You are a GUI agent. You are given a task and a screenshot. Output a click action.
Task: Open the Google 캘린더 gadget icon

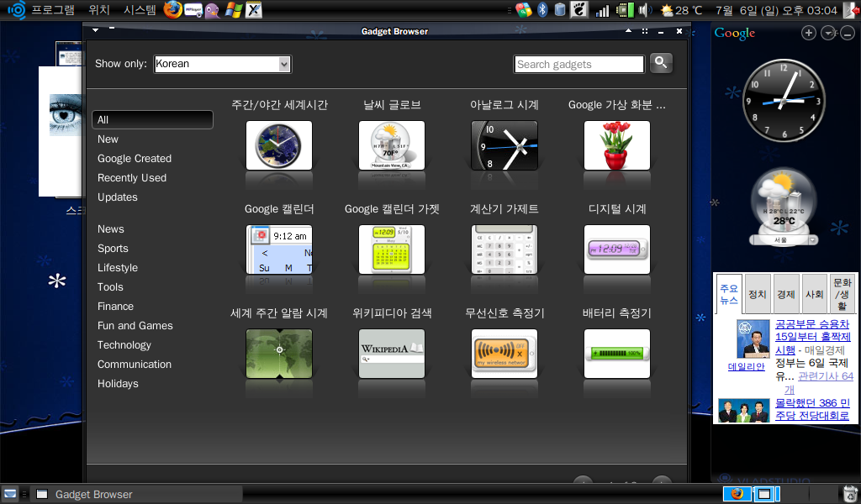coord(279,249)
